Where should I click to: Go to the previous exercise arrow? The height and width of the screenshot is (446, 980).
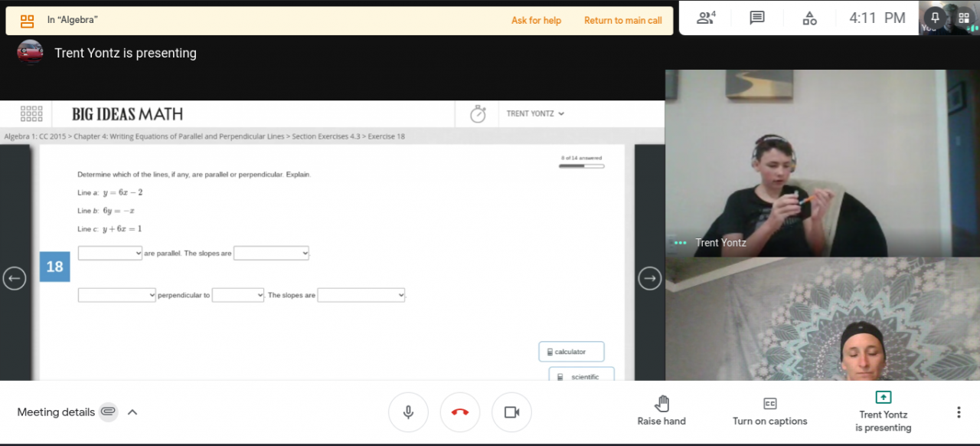tap(14, 278)
